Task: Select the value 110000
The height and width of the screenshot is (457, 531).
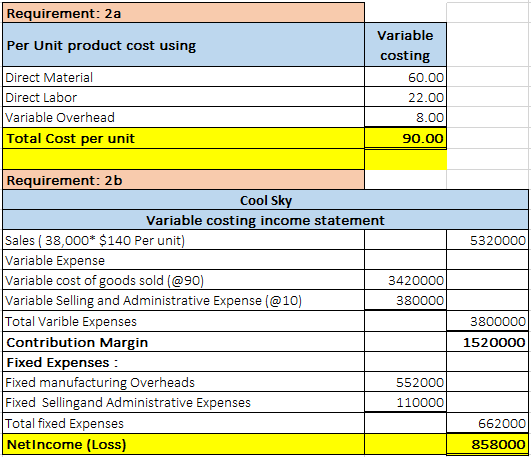Action: click(405, 402)
